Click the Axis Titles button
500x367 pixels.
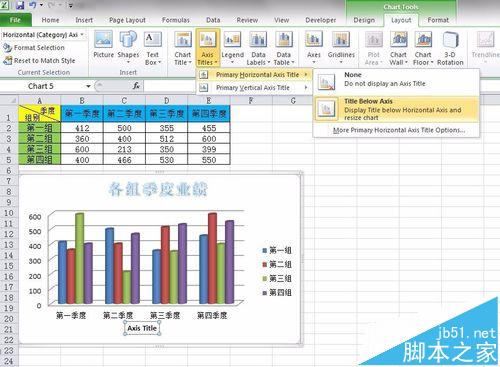[207, 47]
